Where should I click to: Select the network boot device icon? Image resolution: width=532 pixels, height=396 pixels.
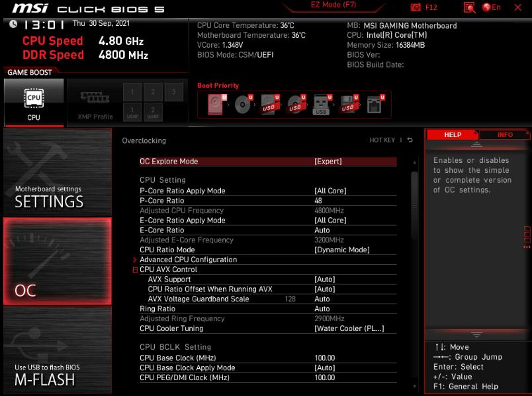click(x=374, y=104)
